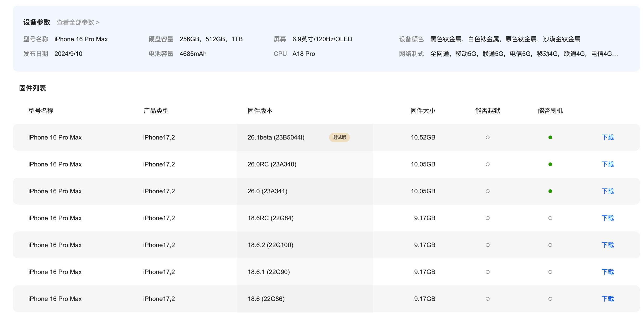Click the 型号名称 table column header

click(x=41, y=111)
